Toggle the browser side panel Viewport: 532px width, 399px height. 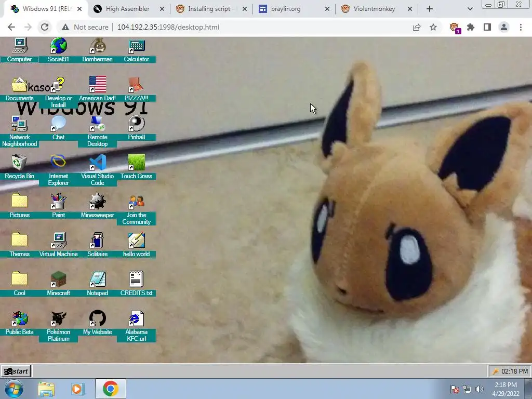[x=487, y=27]
